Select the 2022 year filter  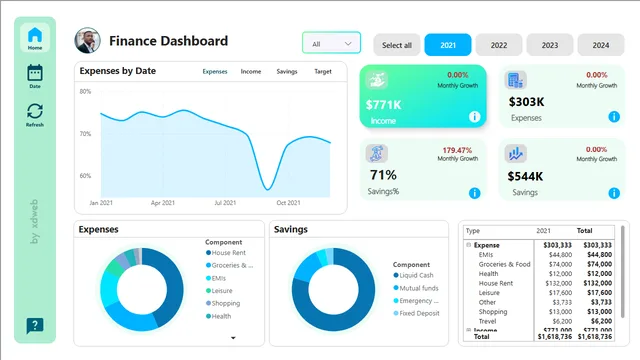coord(499,45)
